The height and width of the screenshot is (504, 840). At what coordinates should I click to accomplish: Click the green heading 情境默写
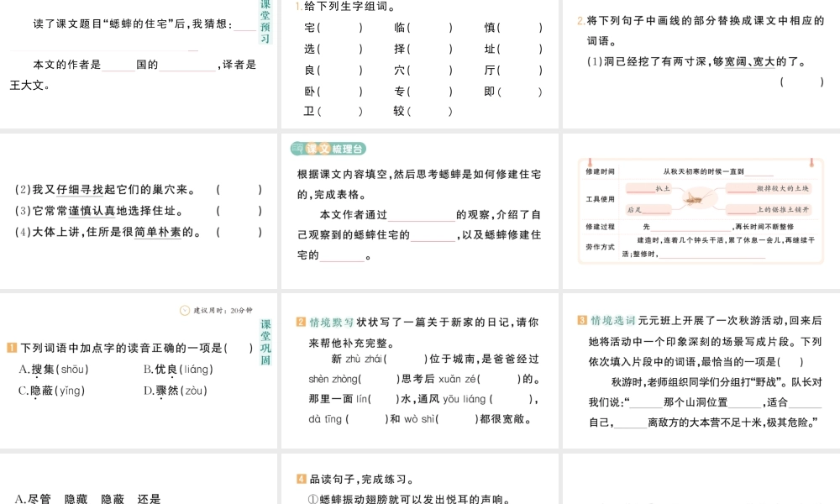332,322
